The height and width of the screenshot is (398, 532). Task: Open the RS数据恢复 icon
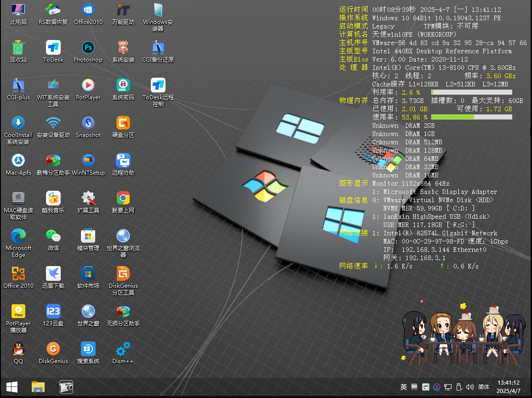click(x=53, y=14)
